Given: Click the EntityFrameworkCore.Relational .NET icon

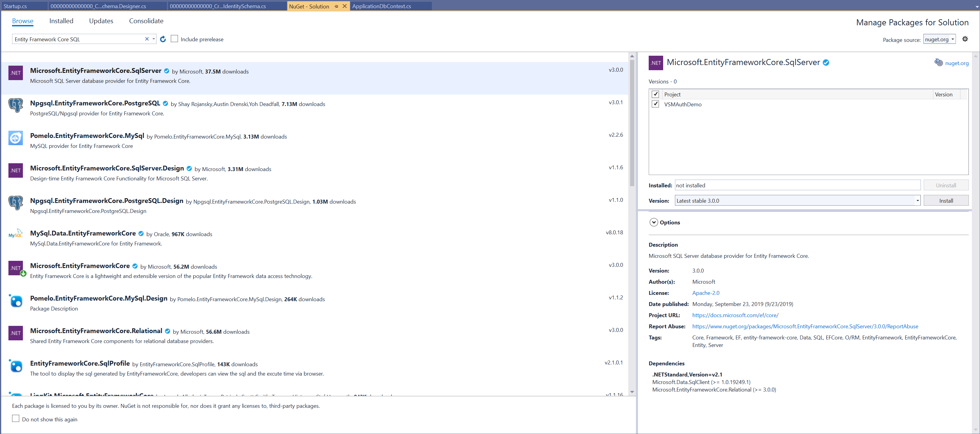Looking at the screenshot, I should pyautogui.click(x=16, y=333).
